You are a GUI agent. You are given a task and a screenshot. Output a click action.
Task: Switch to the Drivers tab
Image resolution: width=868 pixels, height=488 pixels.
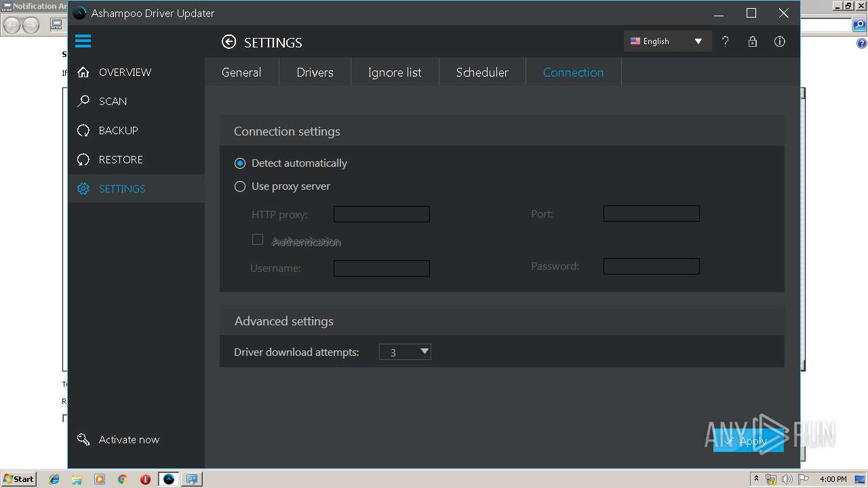[x=315, y=73]
